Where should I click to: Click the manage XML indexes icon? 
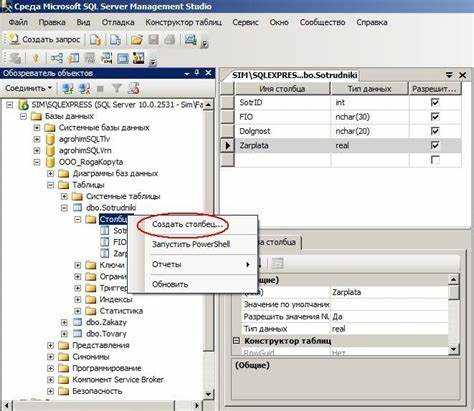pos(106,58)
